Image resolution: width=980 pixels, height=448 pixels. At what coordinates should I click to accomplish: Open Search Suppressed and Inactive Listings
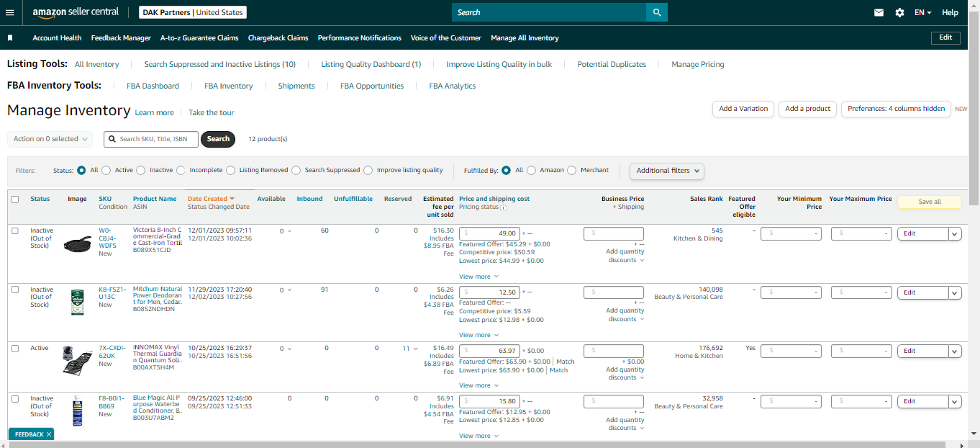coord(220,64)
